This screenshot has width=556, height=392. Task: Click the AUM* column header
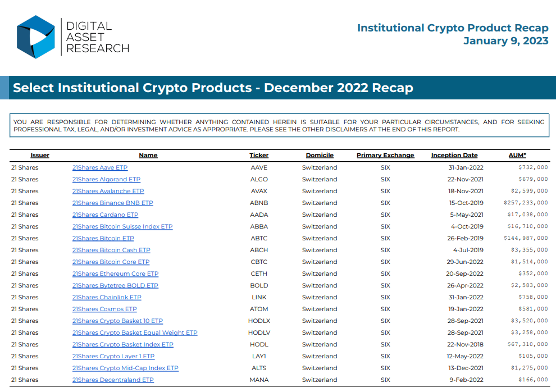(x=517, y=155)
